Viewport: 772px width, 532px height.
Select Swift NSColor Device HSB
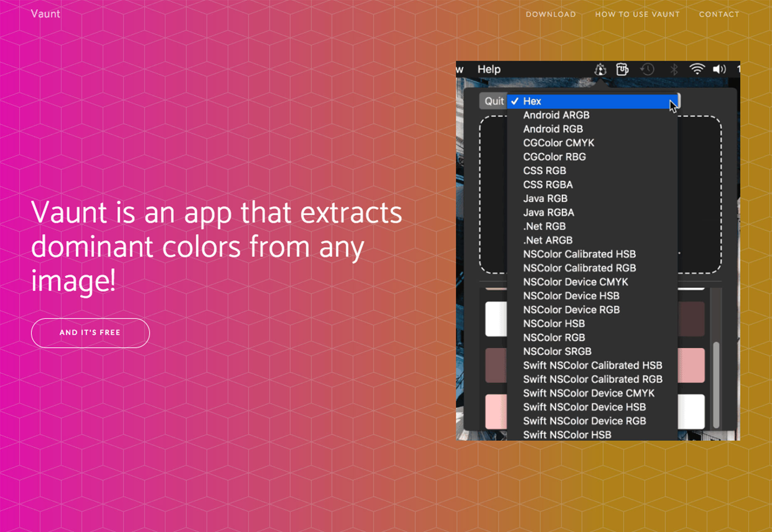tap(592, 408)
